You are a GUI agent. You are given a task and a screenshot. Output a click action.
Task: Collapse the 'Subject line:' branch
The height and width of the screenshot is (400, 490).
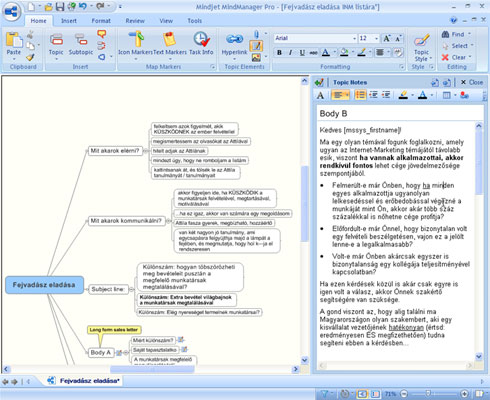131,289
